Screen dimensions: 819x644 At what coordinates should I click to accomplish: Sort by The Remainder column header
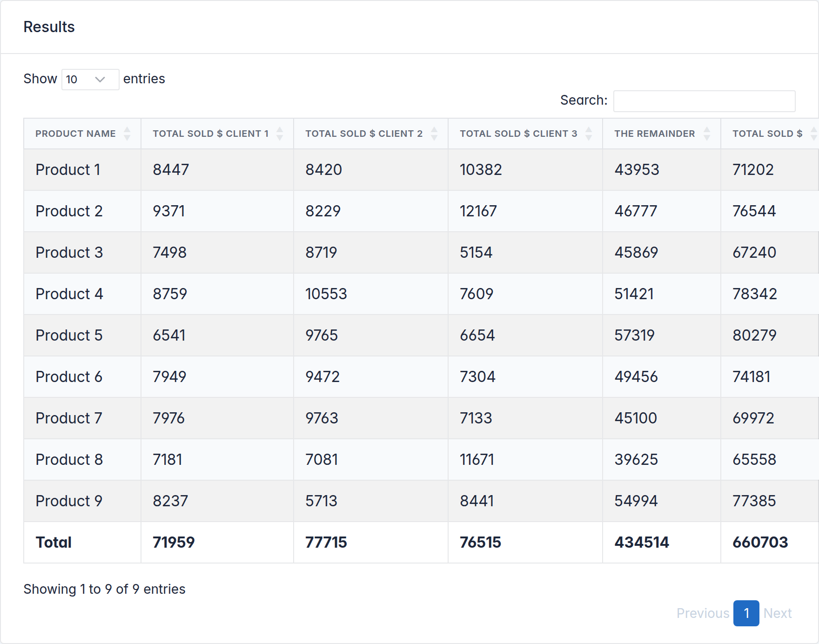tap(662, 134)
